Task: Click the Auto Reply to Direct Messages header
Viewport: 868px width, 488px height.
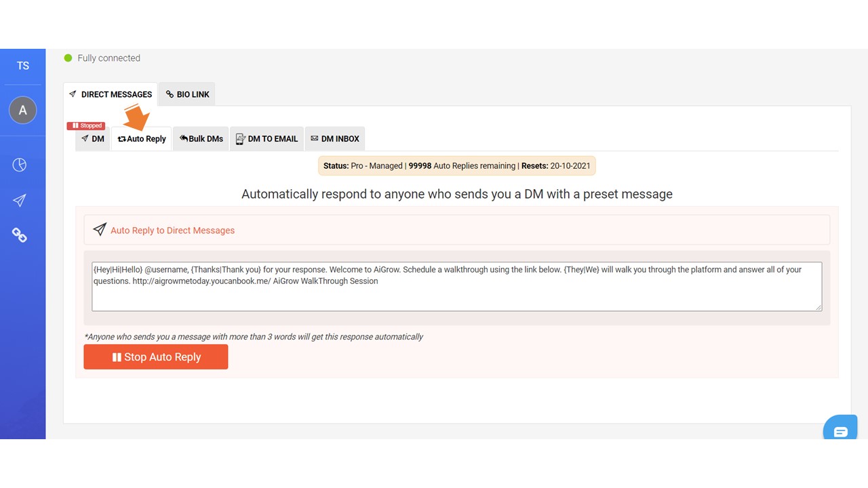Action: click(x=172, y=230)
